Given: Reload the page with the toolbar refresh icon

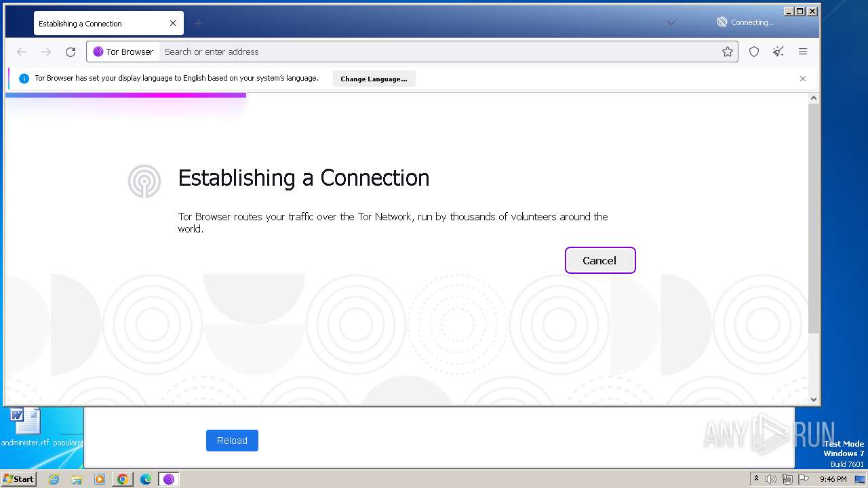Looking at the screenshot, I should (71, 52).
